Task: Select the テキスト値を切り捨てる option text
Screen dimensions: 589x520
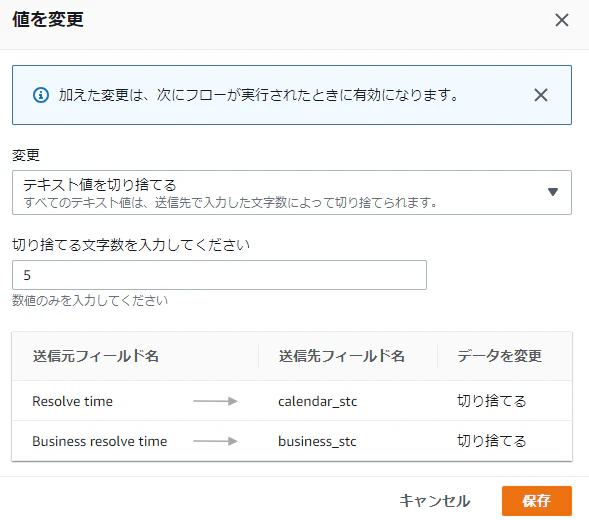Action: (100, 185)
